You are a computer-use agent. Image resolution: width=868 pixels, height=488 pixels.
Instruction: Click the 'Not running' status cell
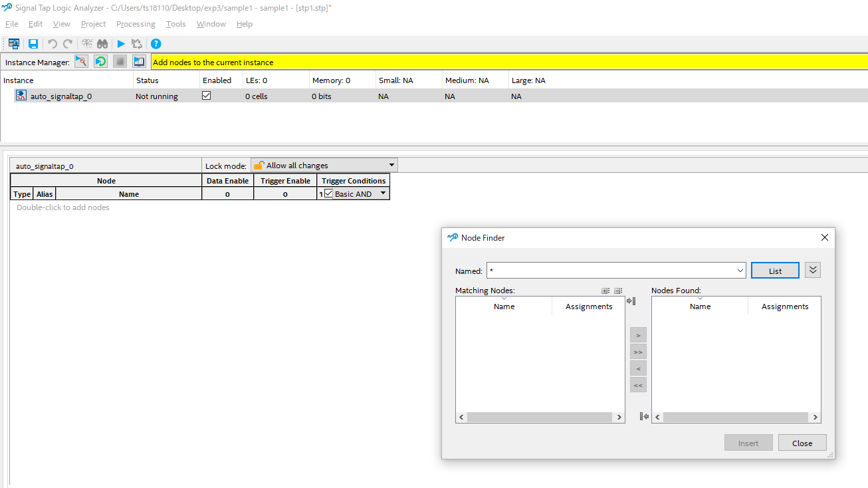[157, 96]
